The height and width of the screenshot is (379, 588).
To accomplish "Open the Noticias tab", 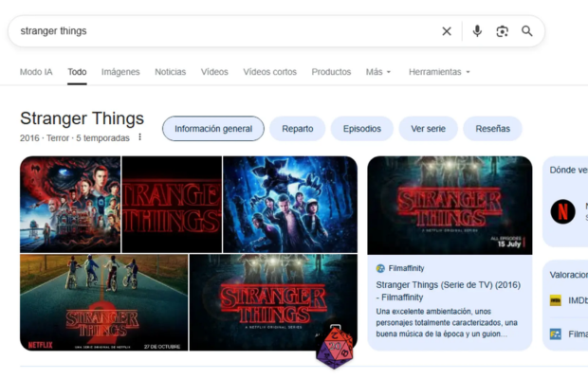I will click(171, 72).
